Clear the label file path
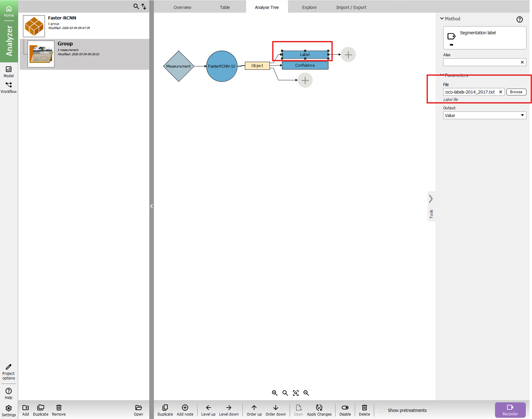The width and height of the screenshot is (532, 419). point(501,92)
